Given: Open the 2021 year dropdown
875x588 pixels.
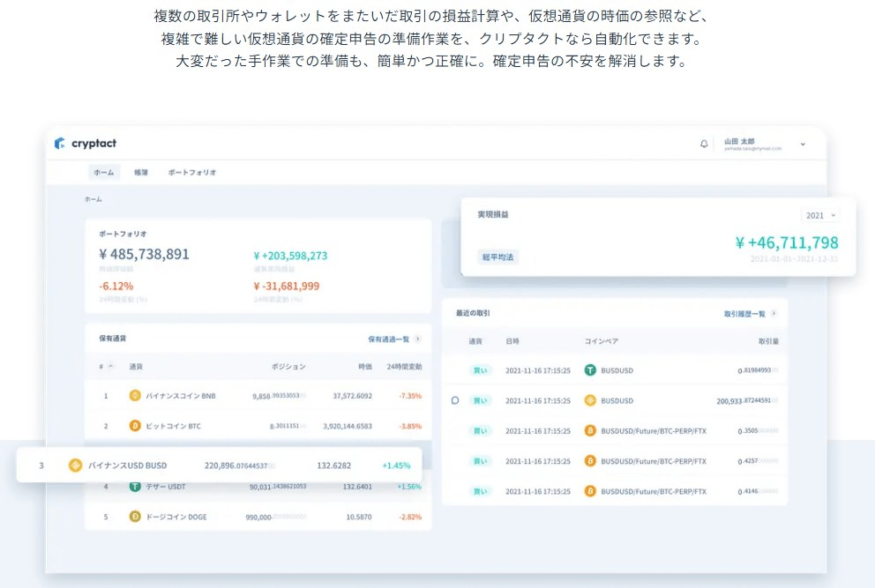Looking at the screenshot, I should [820, 215].
